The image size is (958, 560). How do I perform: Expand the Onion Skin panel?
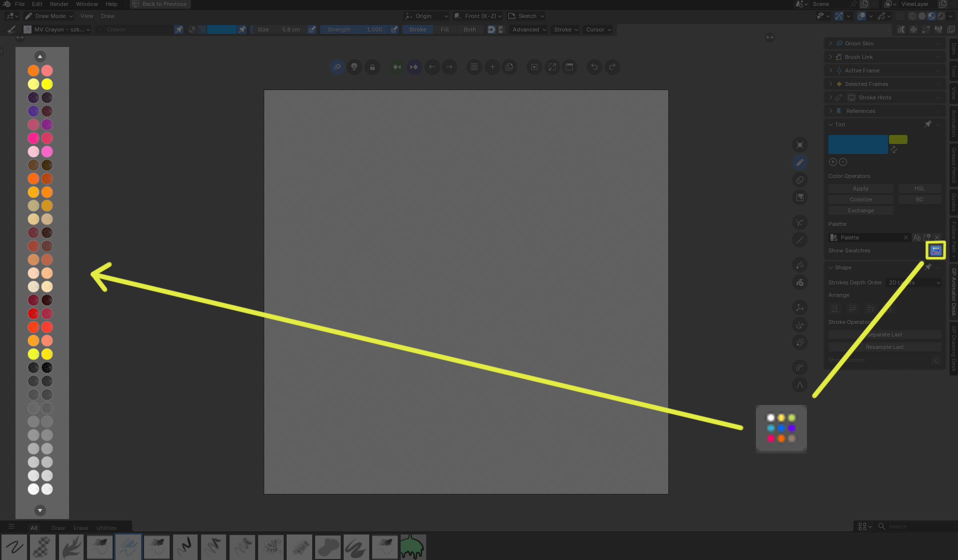pos(884,43)
